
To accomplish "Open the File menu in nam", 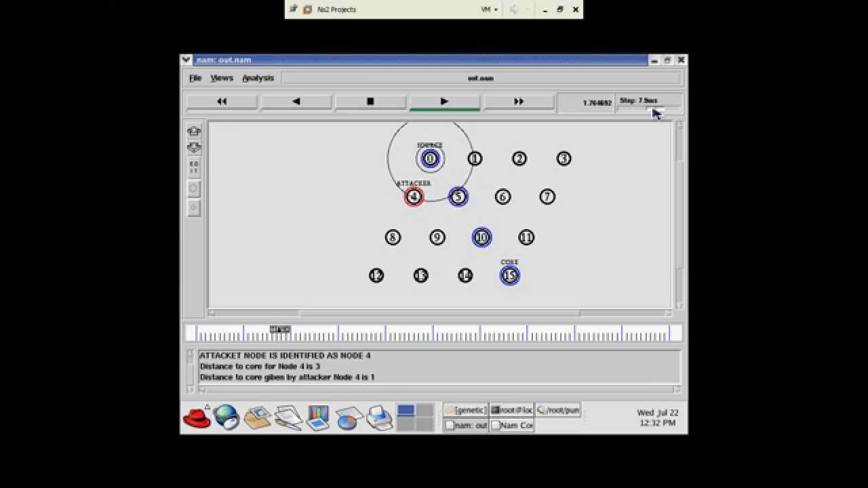I will pos(195,78).
